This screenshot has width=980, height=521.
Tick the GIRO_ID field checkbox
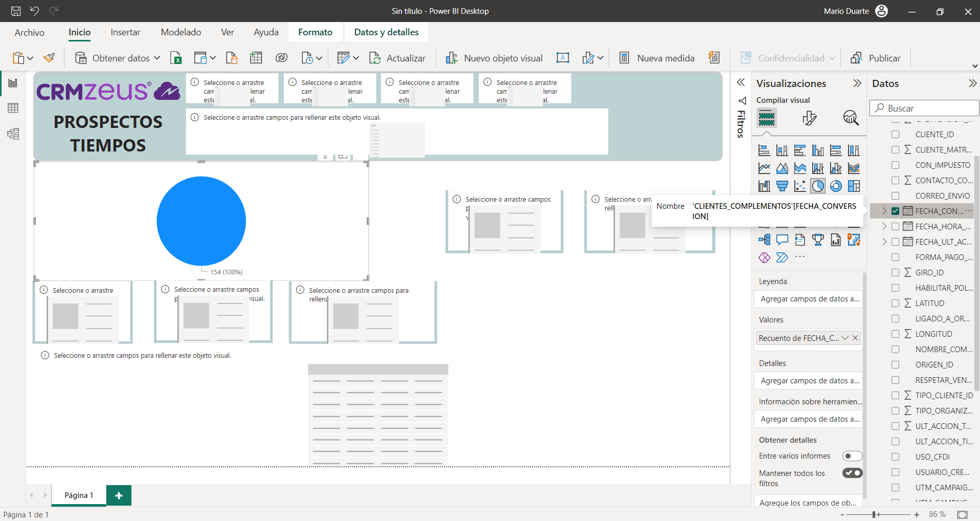[895, 273]
